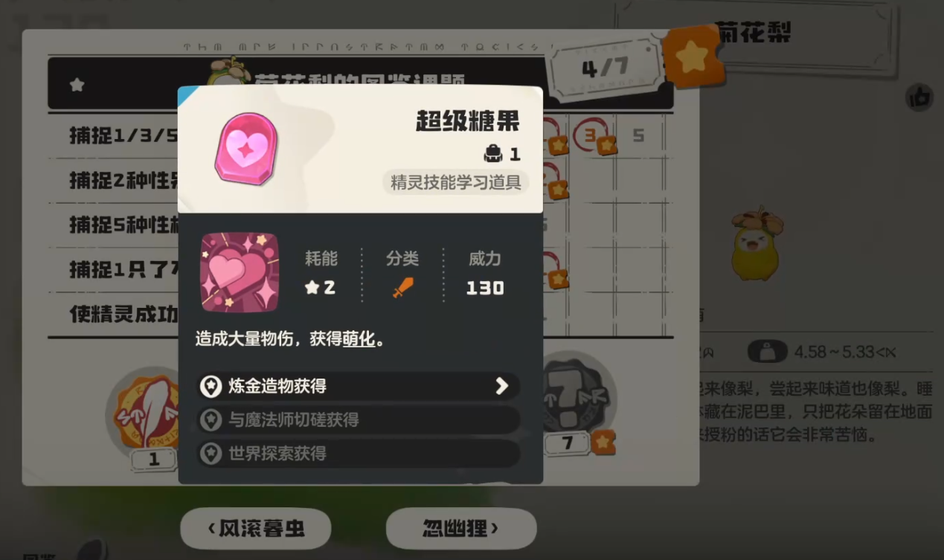Click the orange star ticket badge
The image size is (944, 560).
693,57
